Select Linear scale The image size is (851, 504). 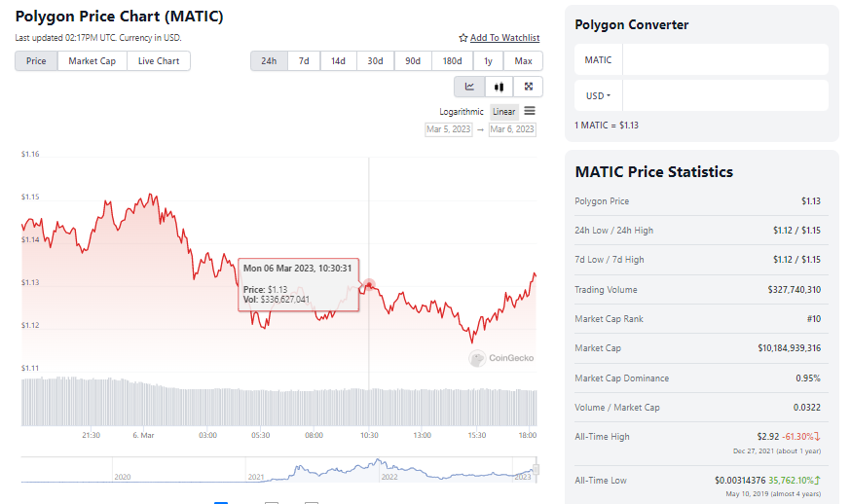[x=503, y=111]
